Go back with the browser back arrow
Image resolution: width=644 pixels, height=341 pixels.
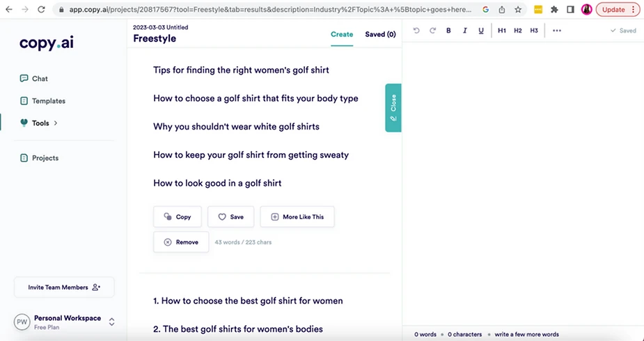tap(9, 10)
